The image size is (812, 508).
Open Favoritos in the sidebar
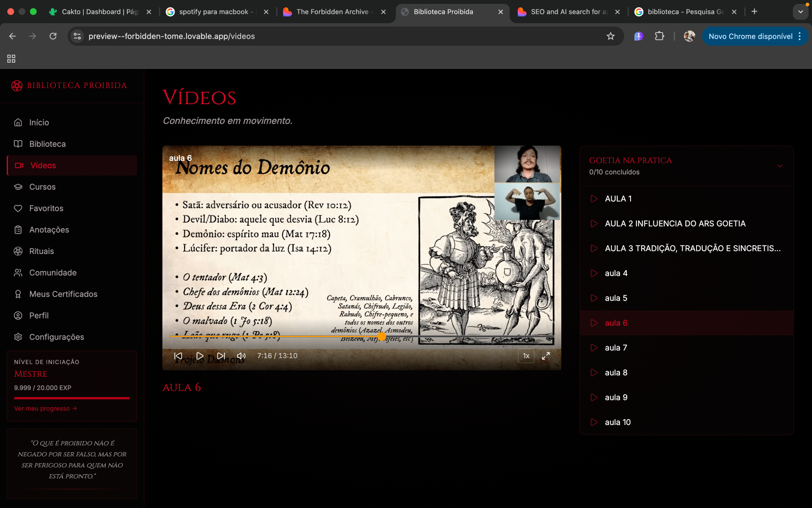pos(72,208)
